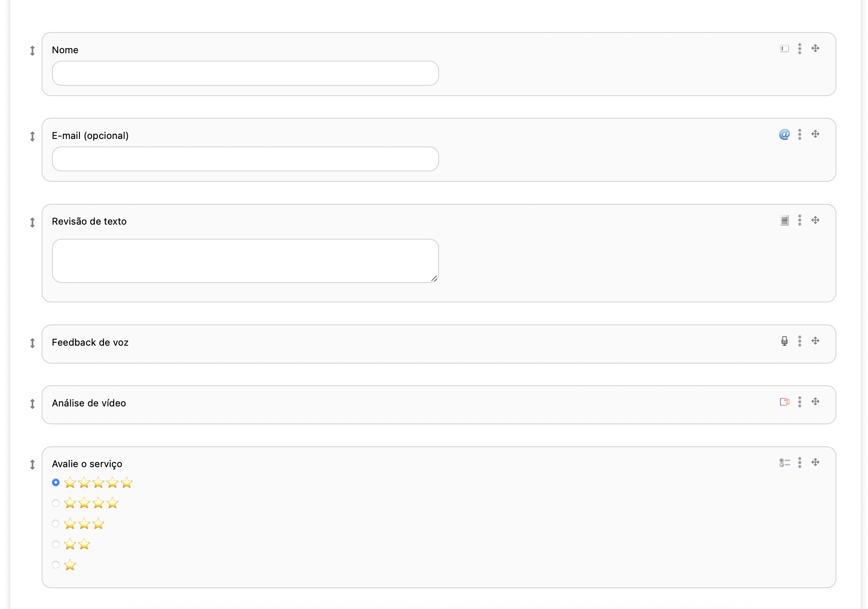The height and width of the screenshot is (609, 868).
Task: Open the three-dot menu for Nome field
Action: pyautogui.click(x=800, y=49)
